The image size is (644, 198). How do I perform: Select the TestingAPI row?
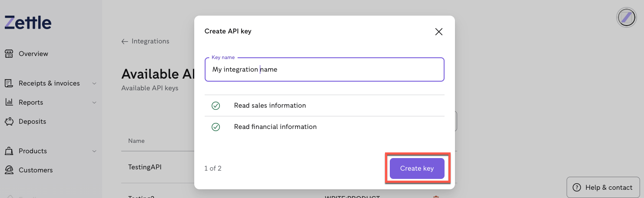tap(145, 167)
